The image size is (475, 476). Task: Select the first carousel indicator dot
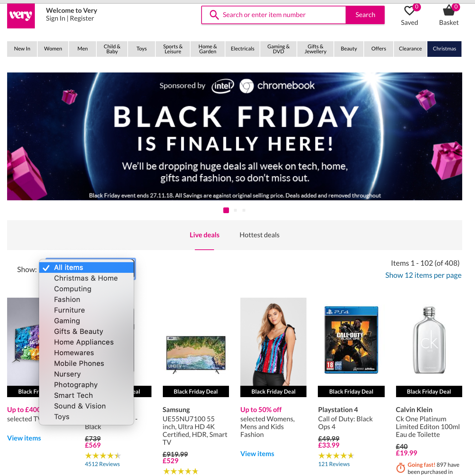point(226,210)
